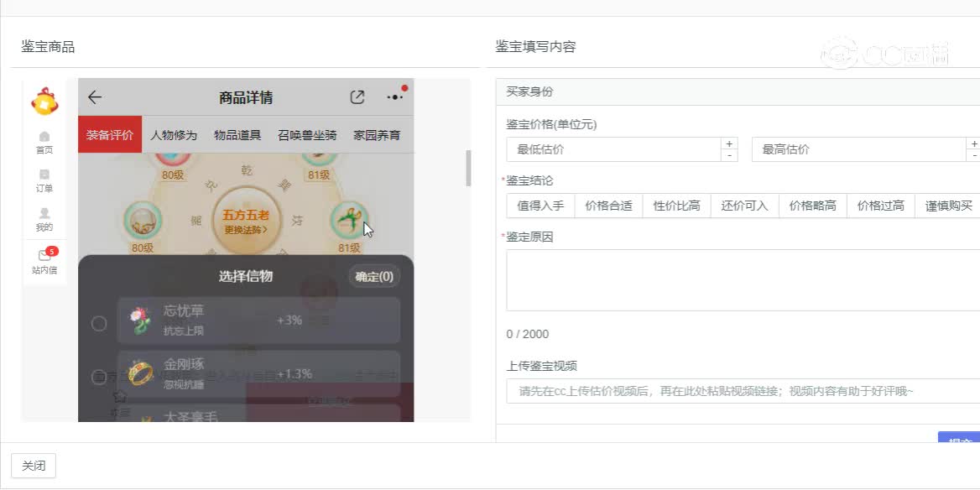Confirm selection with 确定(0)
Viewport: 980px width, 490px height.
tap(374, 276)
